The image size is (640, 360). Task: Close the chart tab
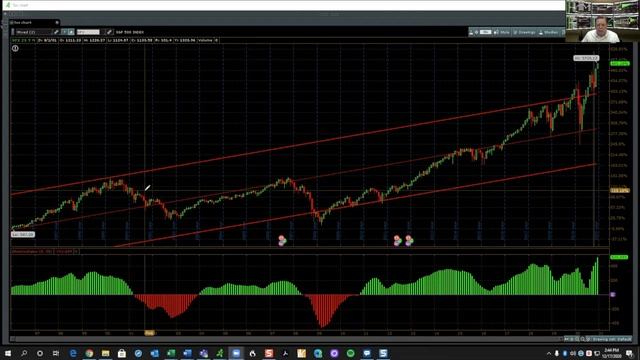[57, 22]
